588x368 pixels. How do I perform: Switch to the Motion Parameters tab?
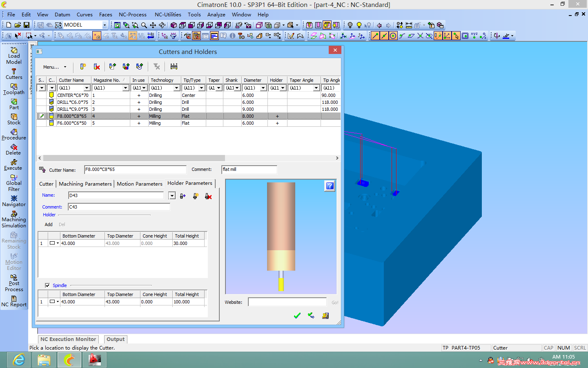(x=140, y=184)
